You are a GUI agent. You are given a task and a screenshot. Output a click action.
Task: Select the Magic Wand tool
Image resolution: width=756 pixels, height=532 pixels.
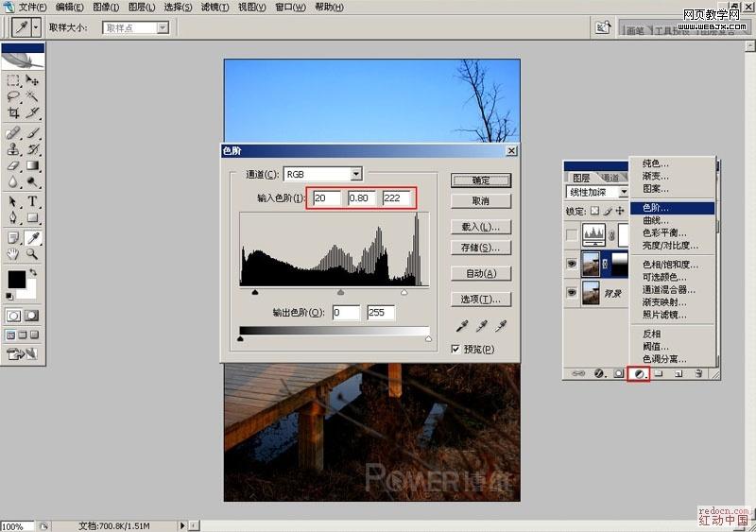32,96
